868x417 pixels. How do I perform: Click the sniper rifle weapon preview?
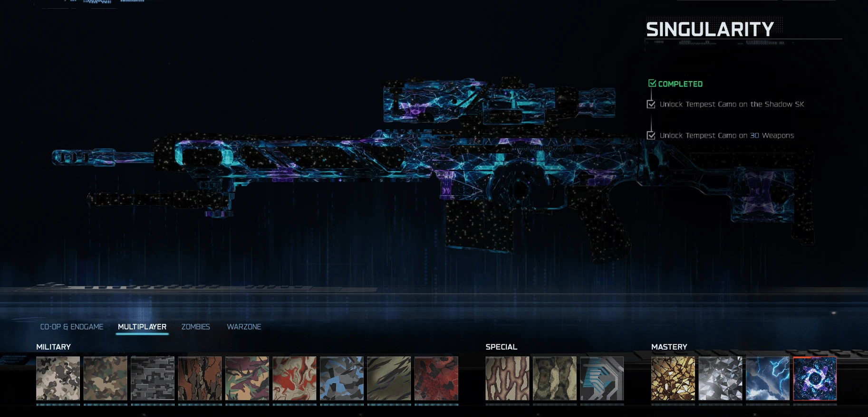(433, 171)
